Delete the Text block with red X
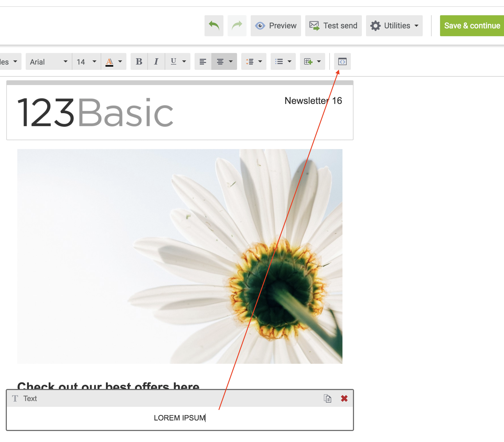 [x=344, y=399]
